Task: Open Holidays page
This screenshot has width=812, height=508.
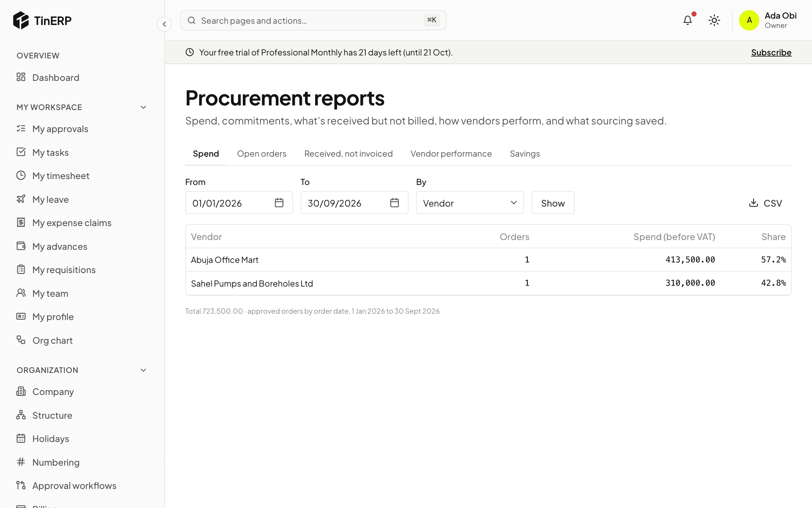Action: pyautogui.click(x=50, y=439)
